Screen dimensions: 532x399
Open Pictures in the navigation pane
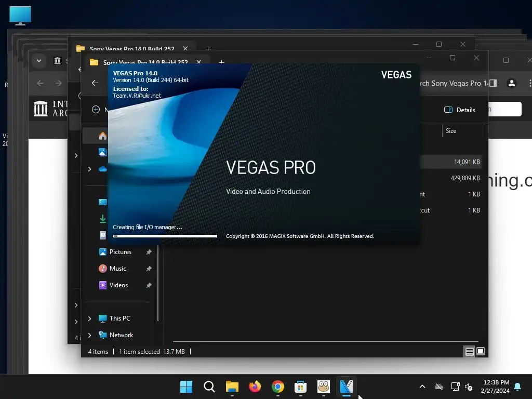121,252
